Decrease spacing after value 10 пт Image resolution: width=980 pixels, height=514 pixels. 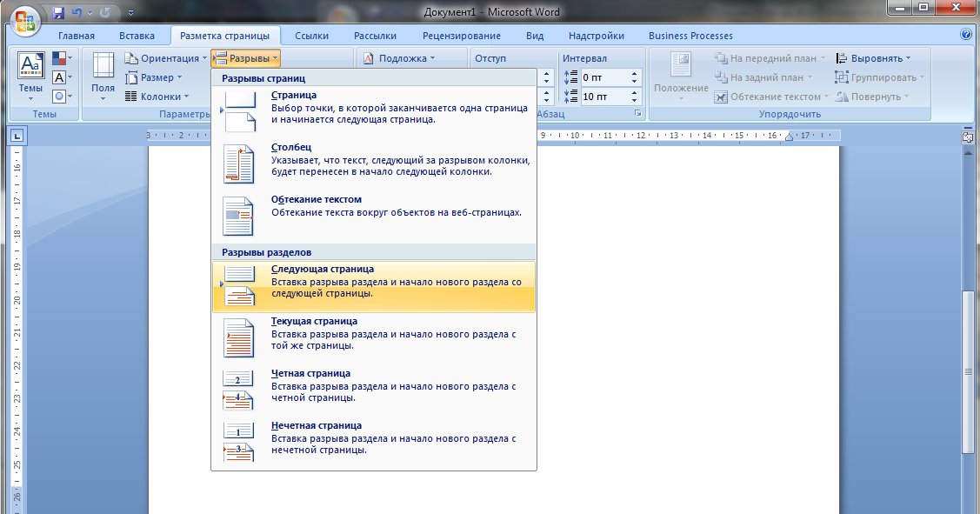(635, 100)
